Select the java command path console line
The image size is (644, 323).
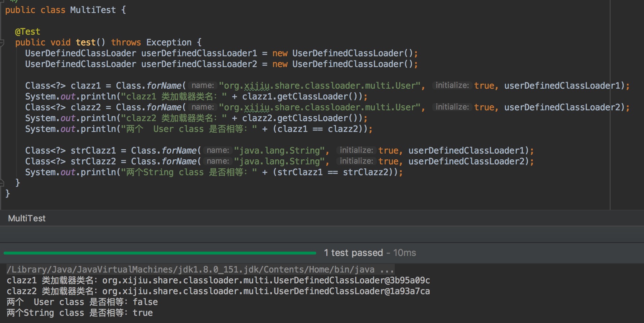[200, 269]
